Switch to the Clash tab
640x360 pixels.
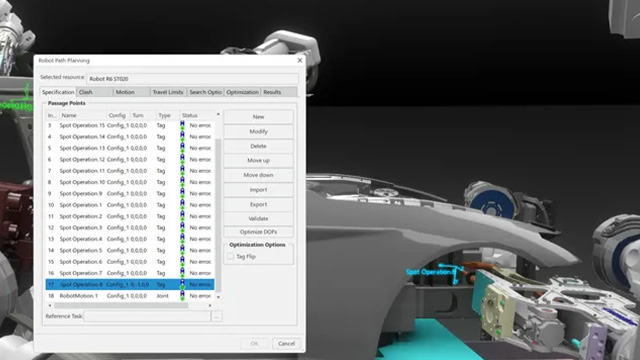click(95, 92)
